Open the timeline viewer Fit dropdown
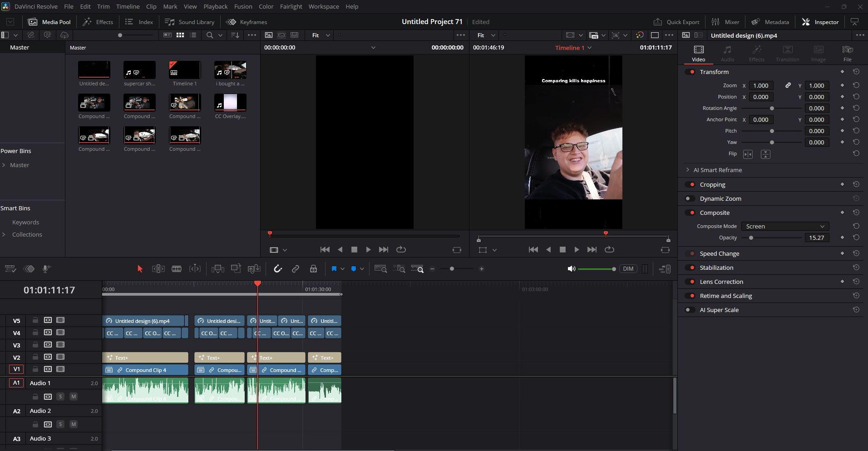868x451 pixels. [x=486, y=35]
